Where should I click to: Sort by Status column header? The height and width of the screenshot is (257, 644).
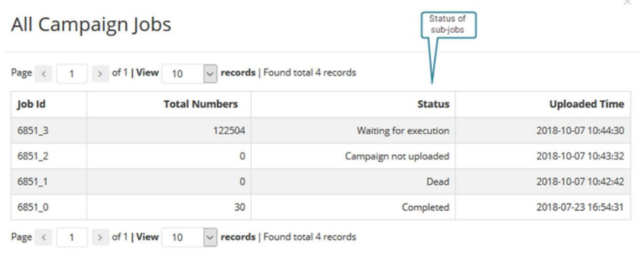click(434, 104)
